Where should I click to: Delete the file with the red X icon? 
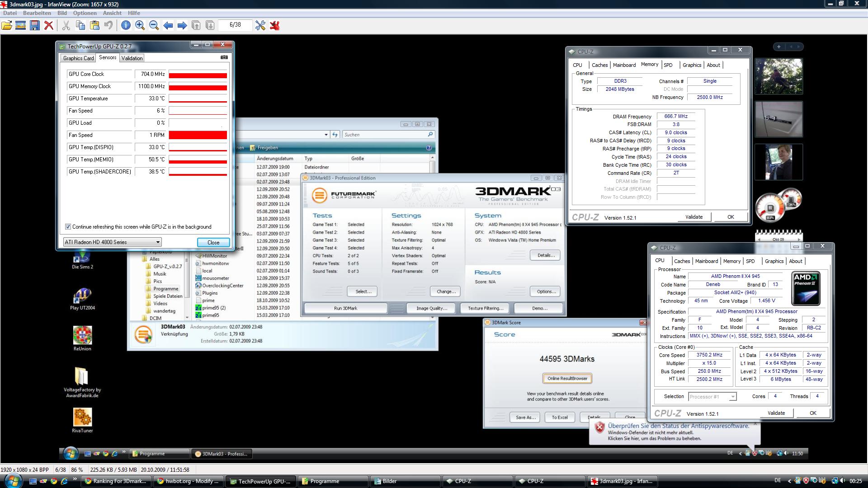[x=49, y=25]
